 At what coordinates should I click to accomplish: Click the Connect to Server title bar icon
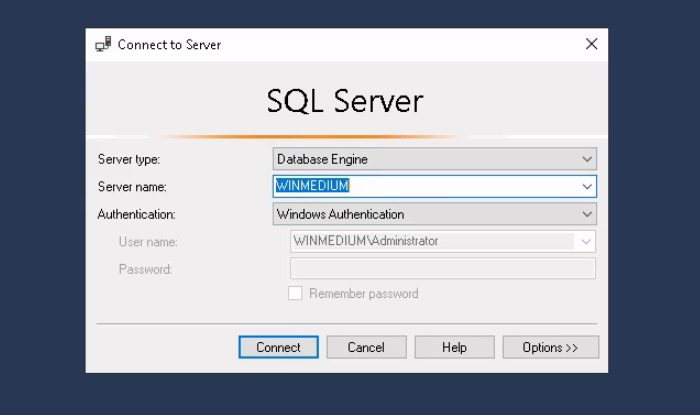[103, 45]
